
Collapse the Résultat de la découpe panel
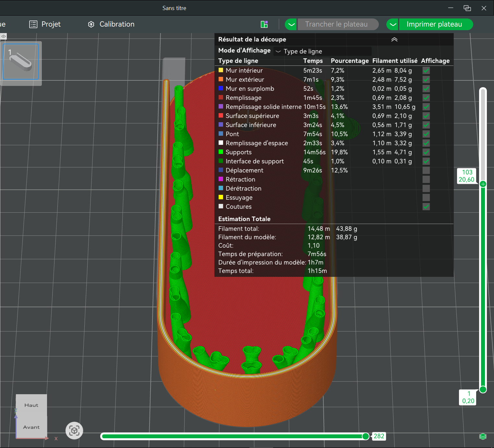(394, 40)
